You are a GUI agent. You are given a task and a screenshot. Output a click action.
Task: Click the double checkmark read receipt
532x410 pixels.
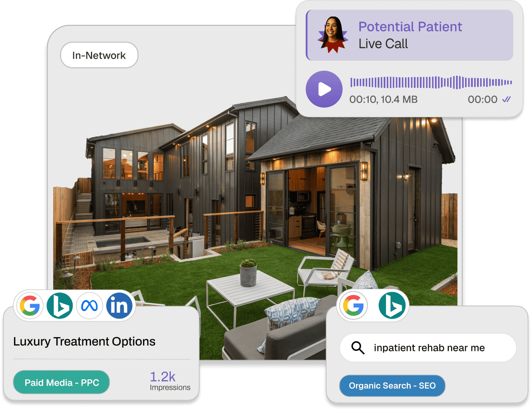tap(506, 100)
